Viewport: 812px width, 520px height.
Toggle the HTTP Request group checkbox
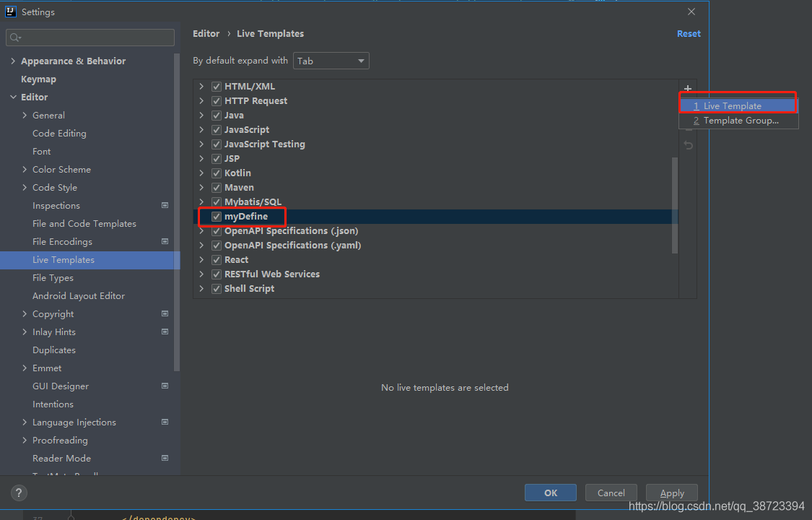(x=217, y=101)
